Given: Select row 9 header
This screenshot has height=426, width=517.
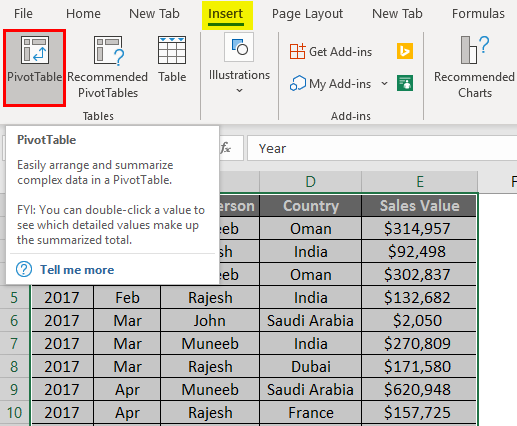Looking at the screenshot, I should [x=14, y=389].
